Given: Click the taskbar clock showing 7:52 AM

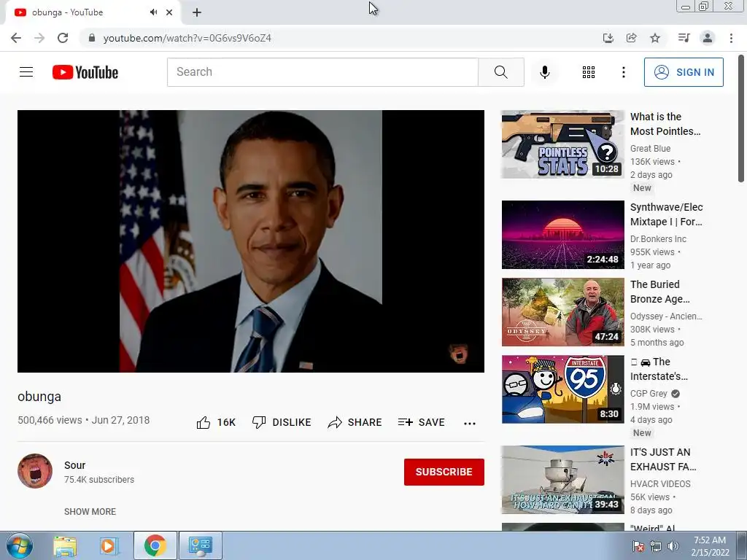Looking at the screenshot, I should pyautogui.click(x=710, y=546).
